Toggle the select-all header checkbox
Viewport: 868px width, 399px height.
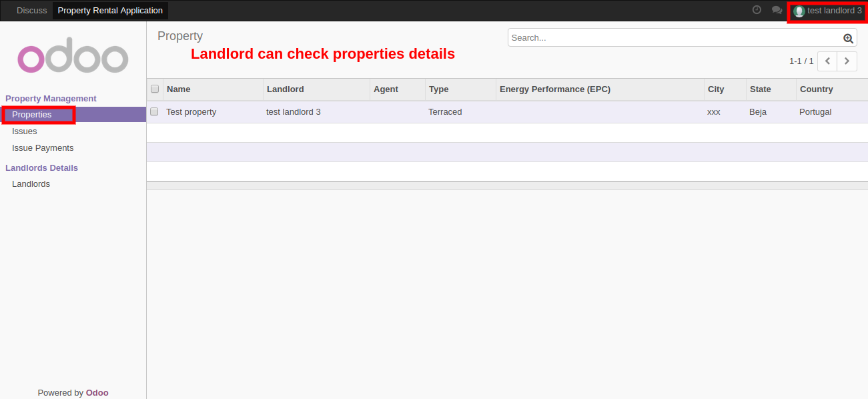[x=155, y=89]
